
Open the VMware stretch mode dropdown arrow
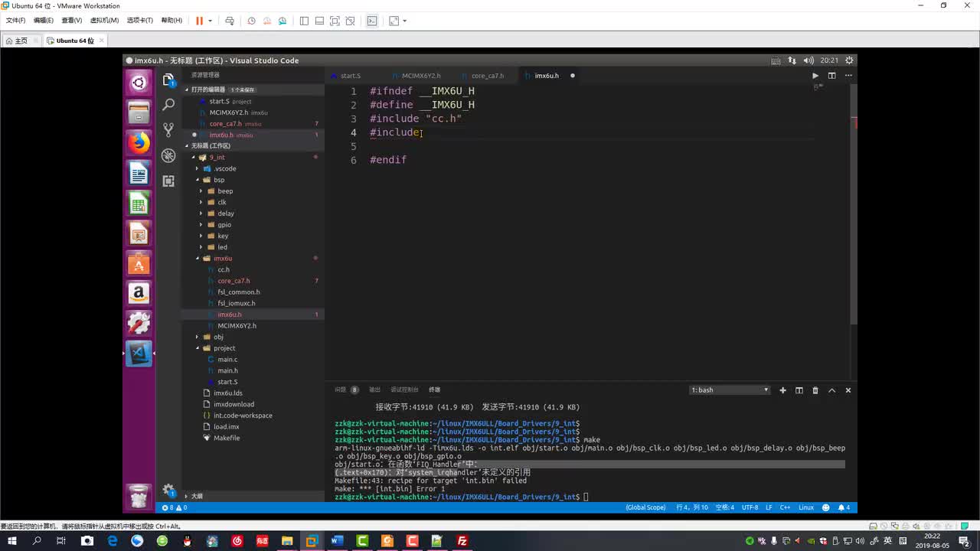(405, 21)
